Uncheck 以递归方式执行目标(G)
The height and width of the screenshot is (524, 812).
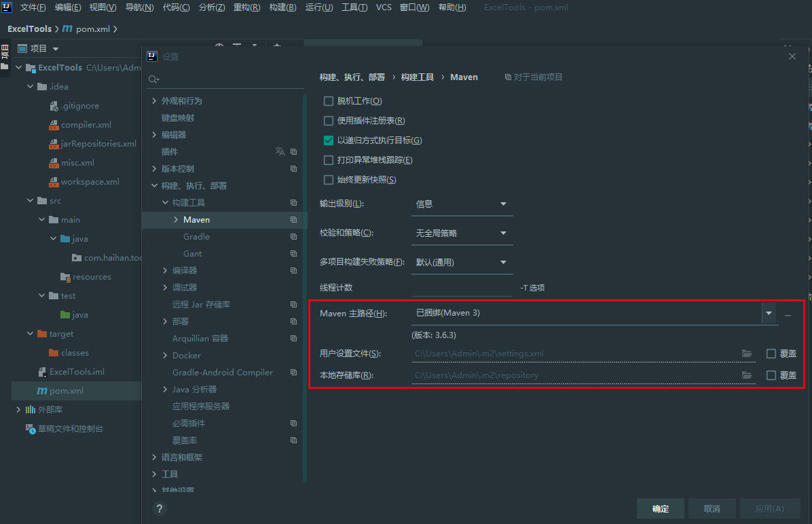pyautogui.click(x=329, y=141)
